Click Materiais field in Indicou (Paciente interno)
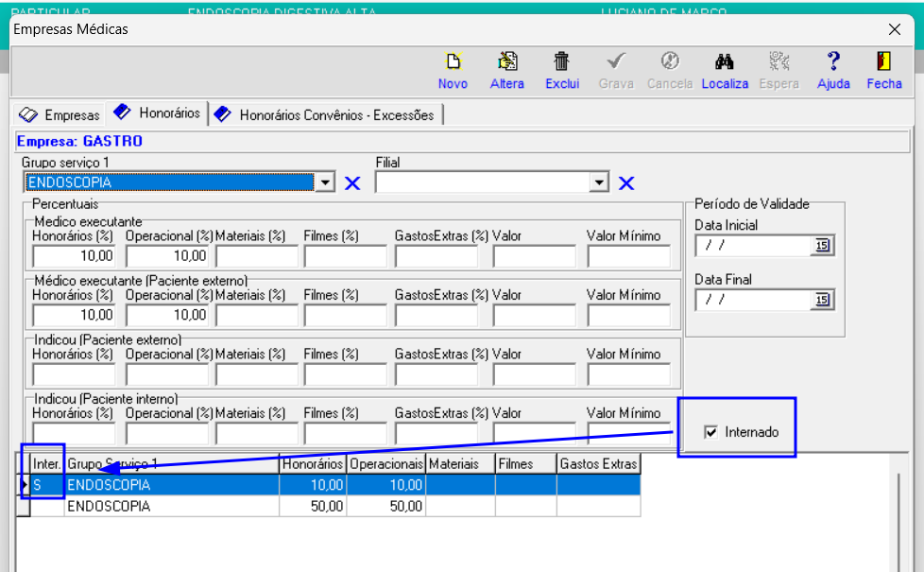 257,433
